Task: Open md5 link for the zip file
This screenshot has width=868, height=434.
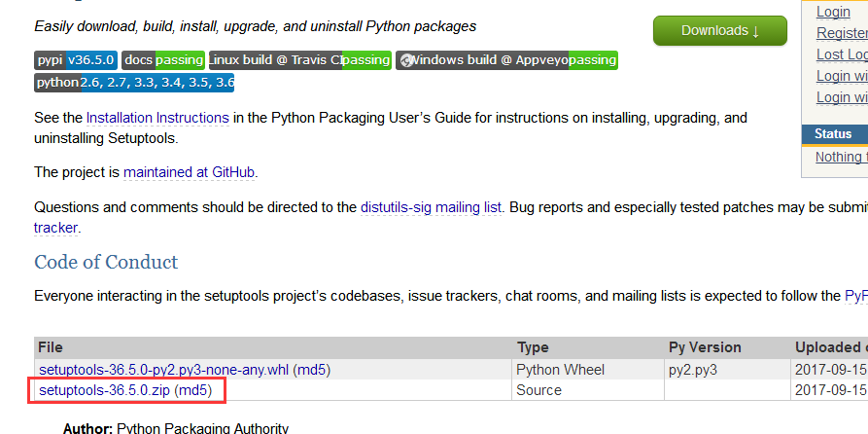Action: (x=193, y=390)
